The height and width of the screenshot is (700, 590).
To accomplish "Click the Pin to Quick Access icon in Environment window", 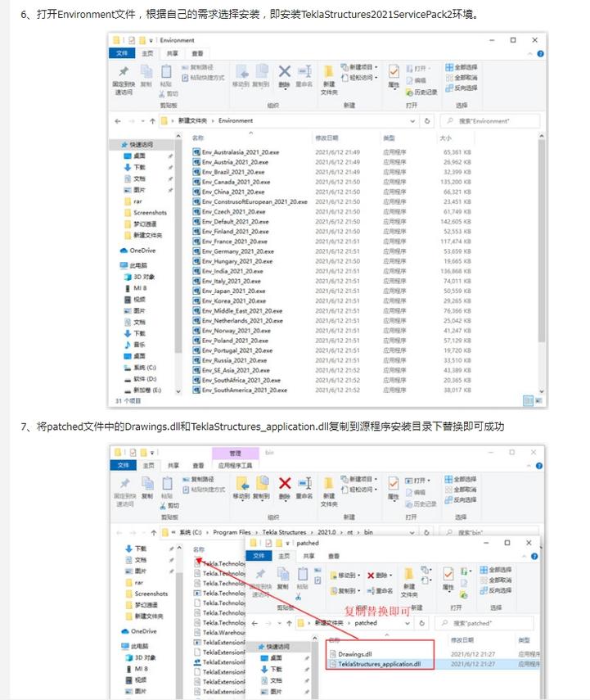I will click(124, 71).
